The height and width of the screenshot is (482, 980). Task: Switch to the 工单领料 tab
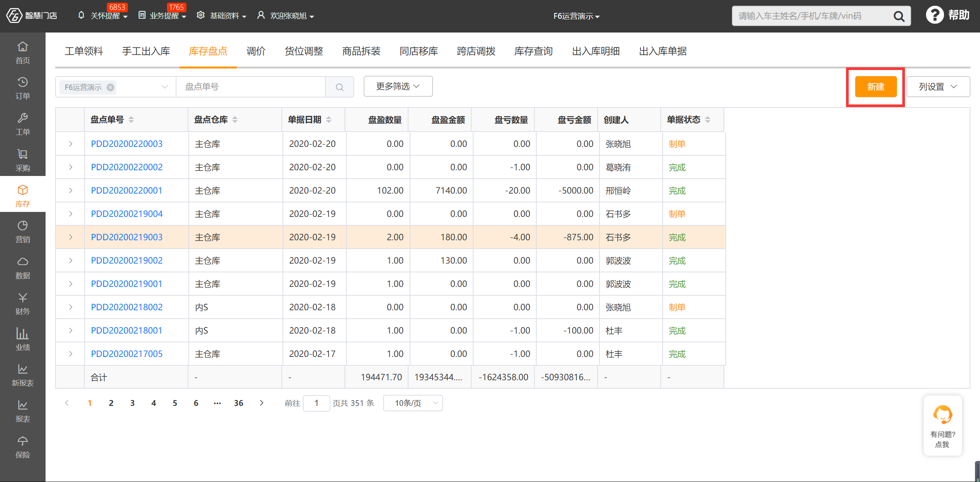point(84,51)
